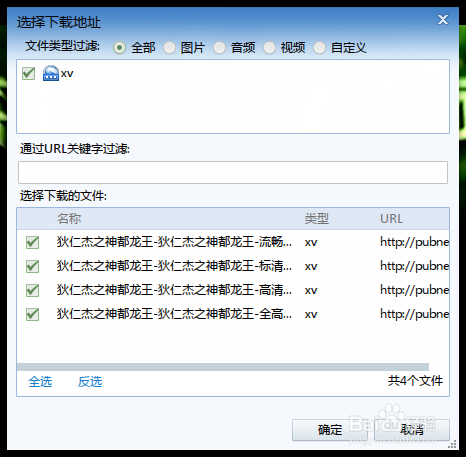This screenshot has height=457, width=466.
Task: Toggle the 标清 version file checkbox
Action: tap(32, 266)
